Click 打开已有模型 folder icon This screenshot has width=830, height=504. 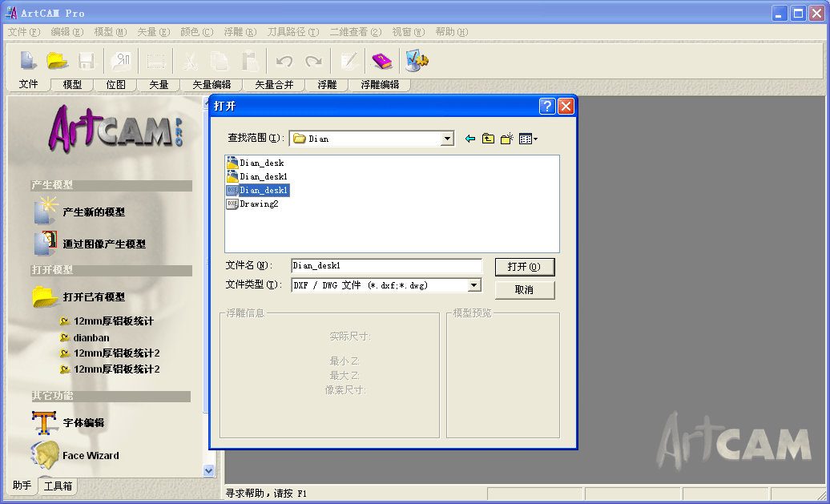pos(45,296)
